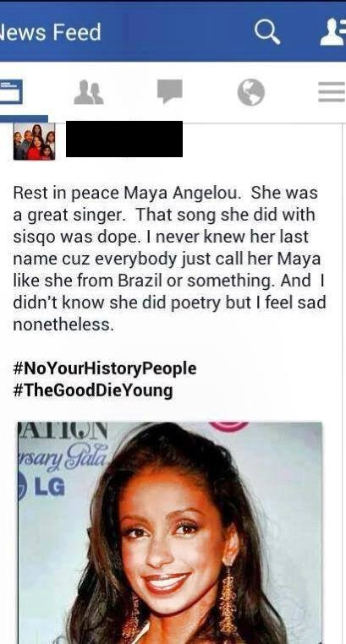This screenshot has width=346, height=644.
Task: Tap the #TheGoodDieYoung hashtag
Action: click(93, 390)
